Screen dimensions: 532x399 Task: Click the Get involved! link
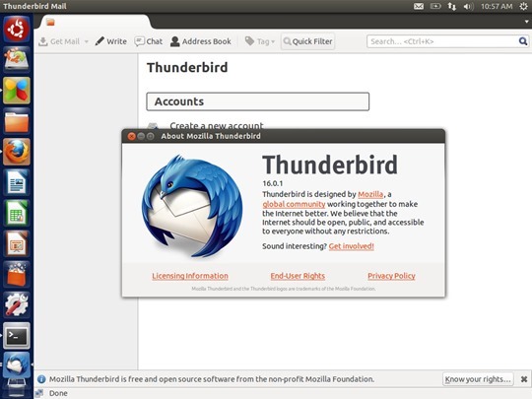click(x=351, y=246)
